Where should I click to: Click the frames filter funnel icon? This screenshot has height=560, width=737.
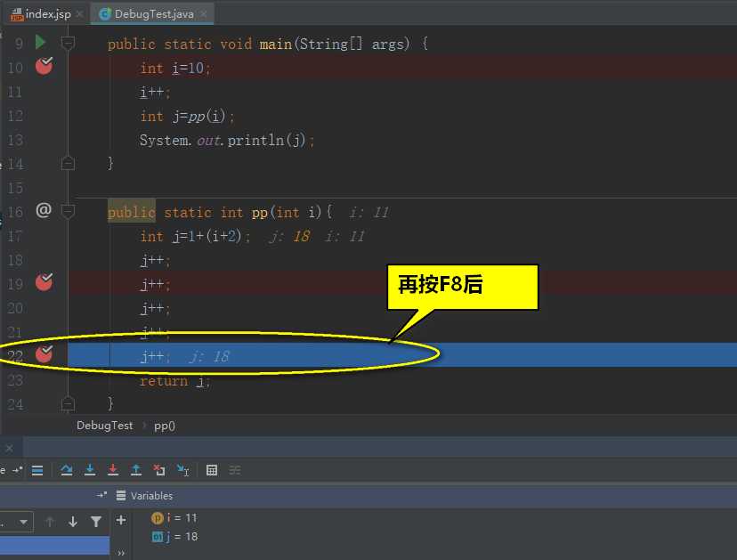(x=96, y=522)
